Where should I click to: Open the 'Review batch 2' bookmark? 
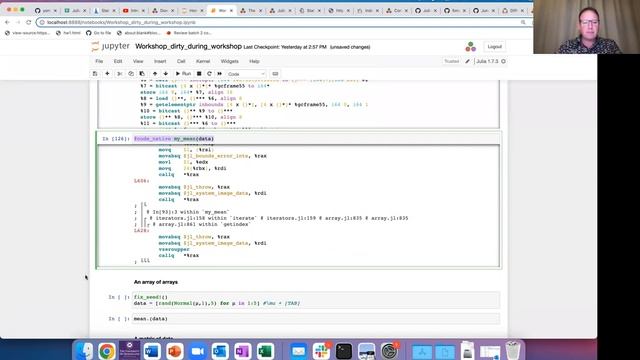tap(188, 33)
